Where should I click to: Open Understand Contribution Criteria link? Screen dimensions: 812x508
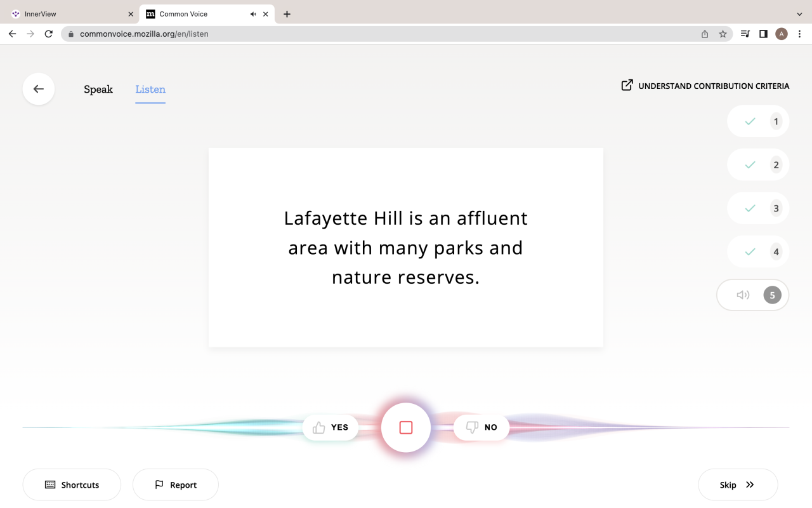[705, 86]
